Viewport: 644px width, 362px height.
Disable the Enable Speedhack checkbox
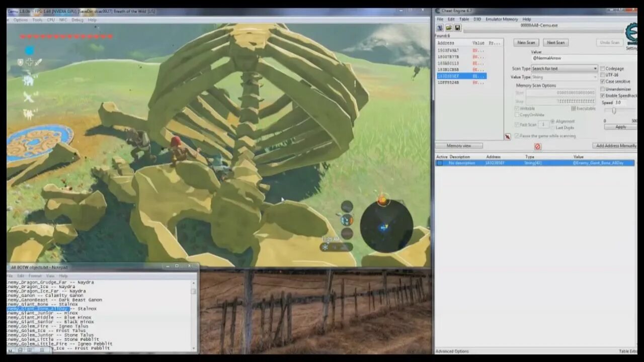click(603, 96)
